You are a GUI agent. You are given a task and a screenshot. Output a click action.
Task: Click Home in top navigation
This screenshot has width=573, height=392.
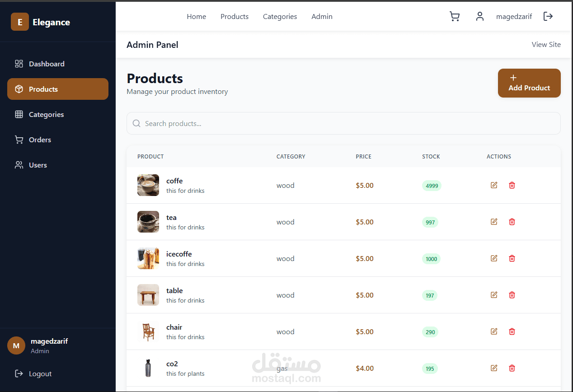[197, 17]
